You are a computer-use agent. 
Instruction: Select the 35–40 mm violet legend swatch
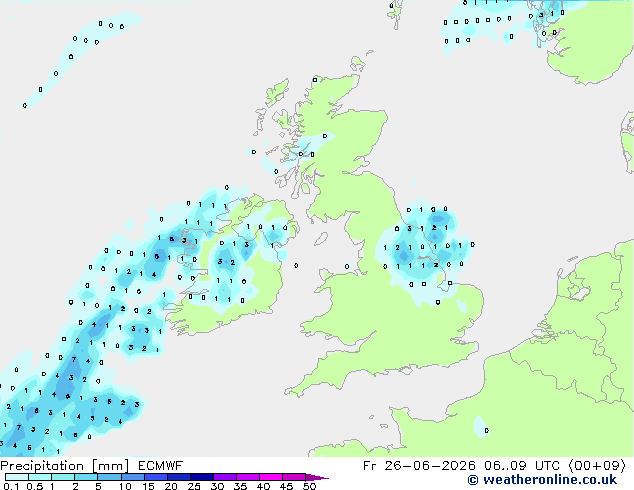247,477
